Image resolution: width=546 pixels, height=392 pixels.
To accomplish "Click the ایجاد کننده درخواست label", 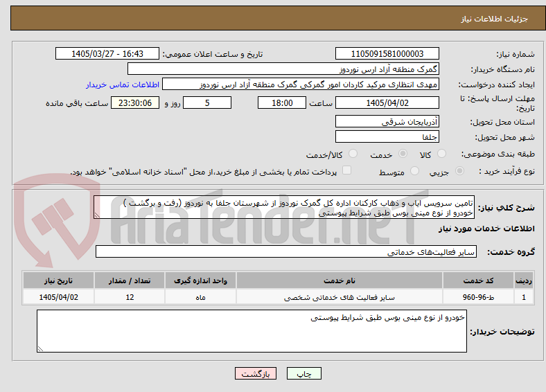I will [x=497, y=85].
